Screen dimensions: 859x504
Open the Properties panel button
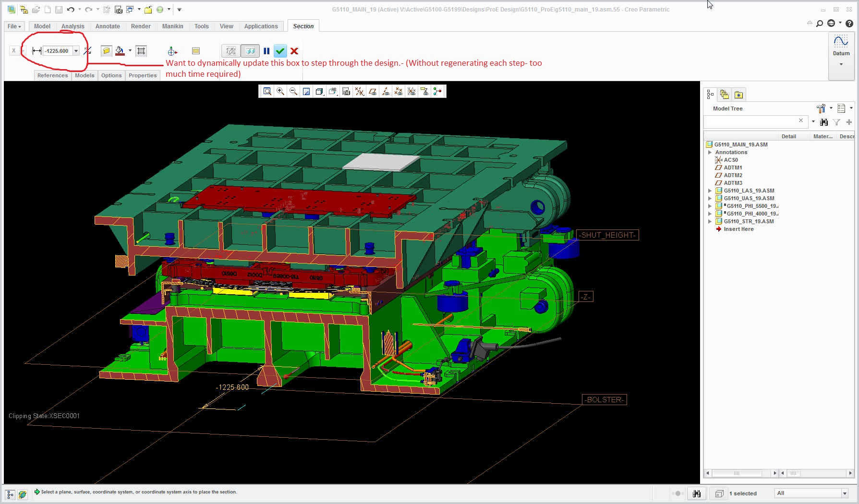coord(143,75)
